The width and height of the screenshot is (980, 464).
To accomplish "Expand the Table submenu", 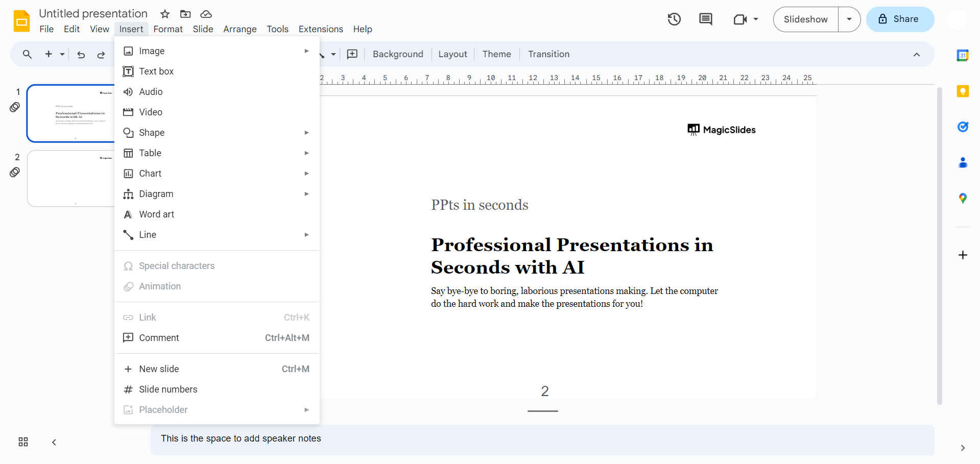I will (306, 153).
